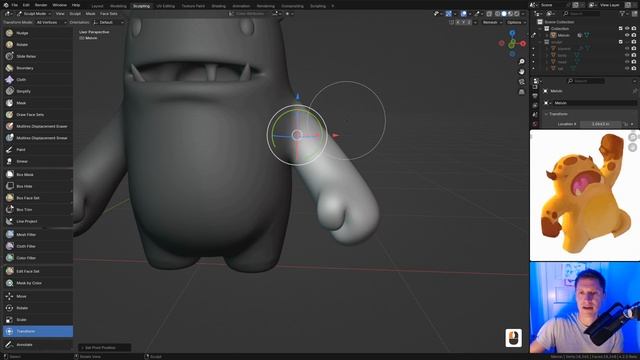Open the Sculpt header menu
This screenshot has width=640, height=360.
coord(75,13)
